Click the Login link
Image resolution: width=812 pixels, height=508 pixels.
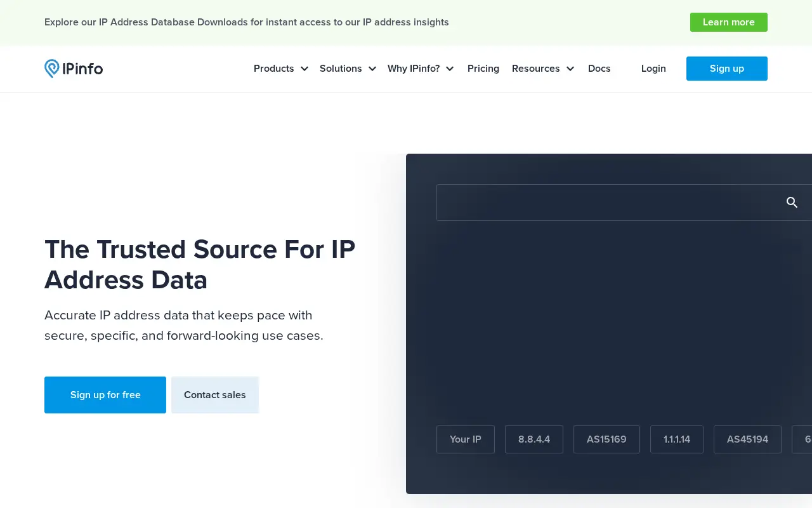click(x=653, y=69)
